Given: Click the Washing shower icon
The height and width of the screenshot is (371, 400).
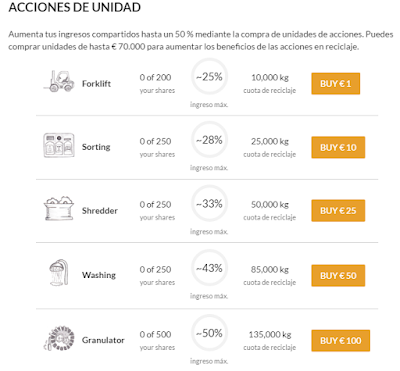Looking at the screenshot, I should point(59,273).
